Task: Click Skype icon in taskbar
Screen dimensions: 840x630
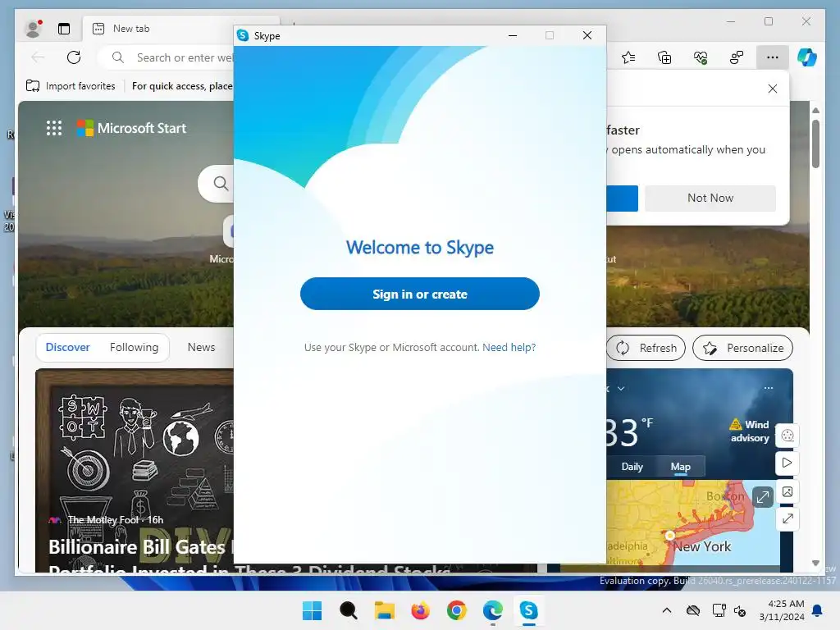Action: coord(529,610)
